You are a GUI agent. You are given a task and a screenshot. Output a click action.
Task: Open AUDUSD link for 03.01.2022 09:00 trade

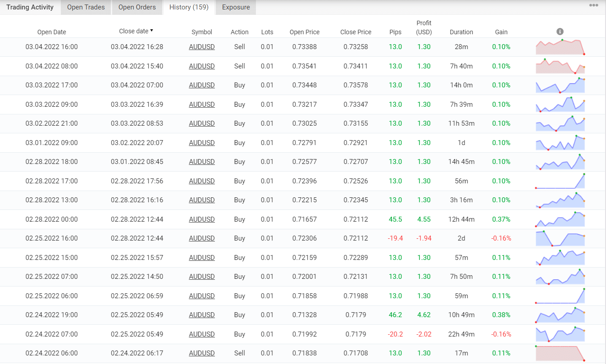click(x=202, y=143)
